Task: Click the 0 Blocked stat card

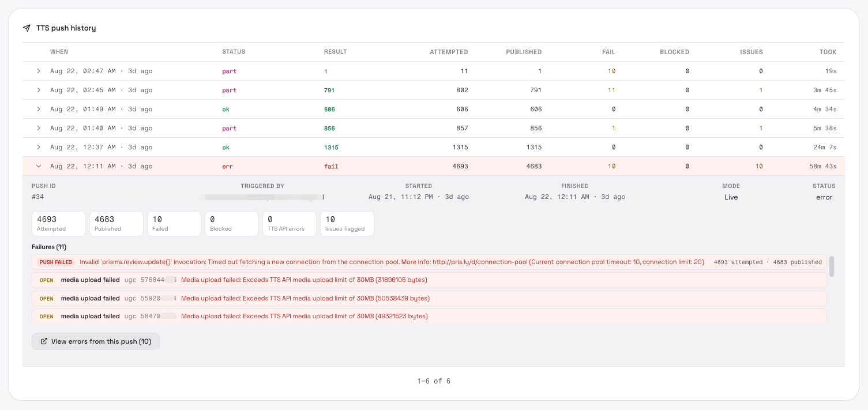Action: (232, 224)
